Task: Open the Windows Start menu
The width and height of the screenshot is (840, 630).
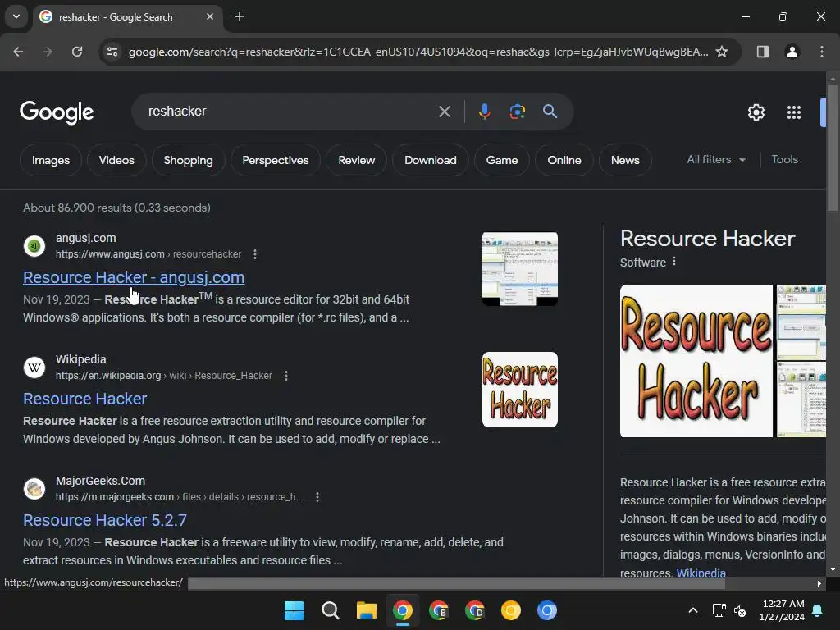Action: tap(294, 610)
